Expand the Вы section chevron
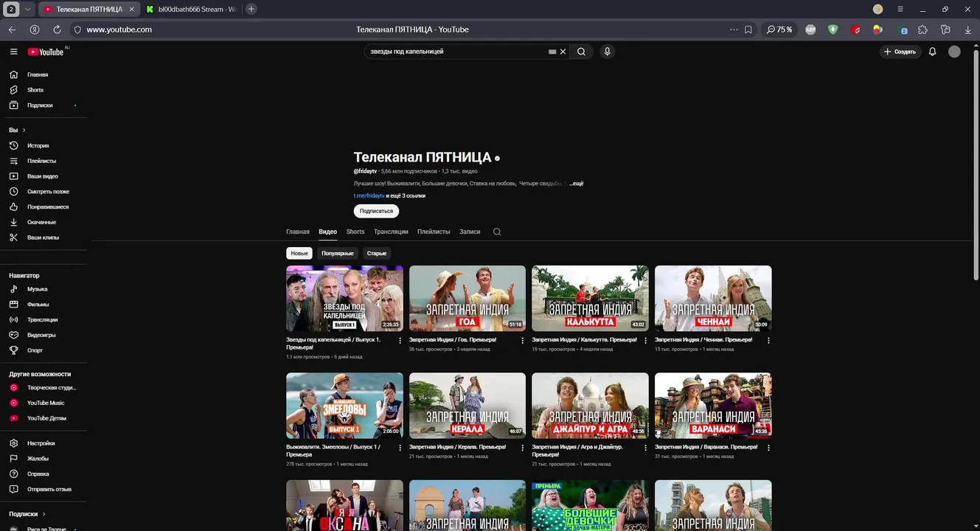The height and width of the screenshot is (531, 980). click(24, 130)
